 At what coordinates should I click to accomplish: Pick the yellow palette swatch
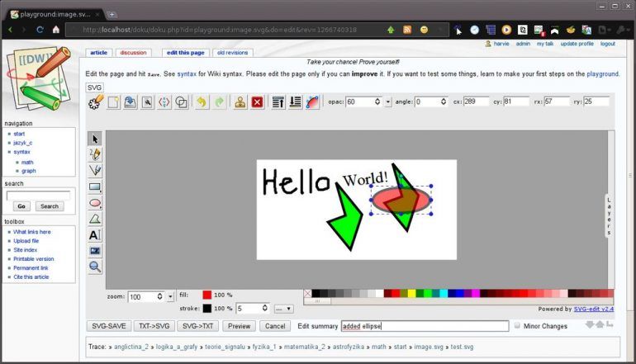click(411, 294)
